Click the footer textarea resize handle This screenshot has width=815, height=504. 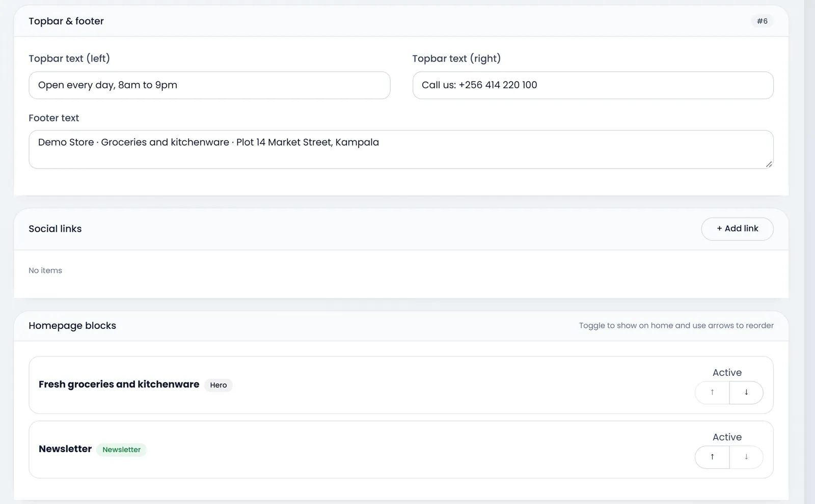769,164
